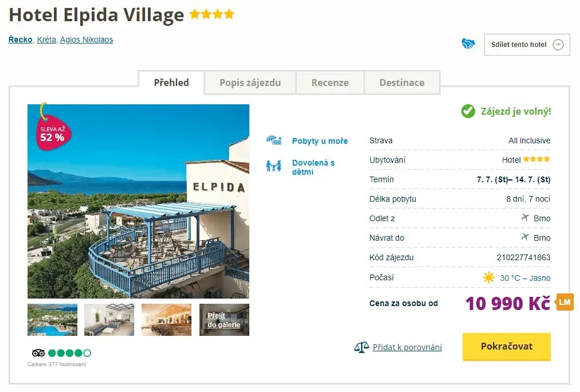Screen dimensions: 580x392
Task: Click the scales comparison icon
Action: (361, 347)
